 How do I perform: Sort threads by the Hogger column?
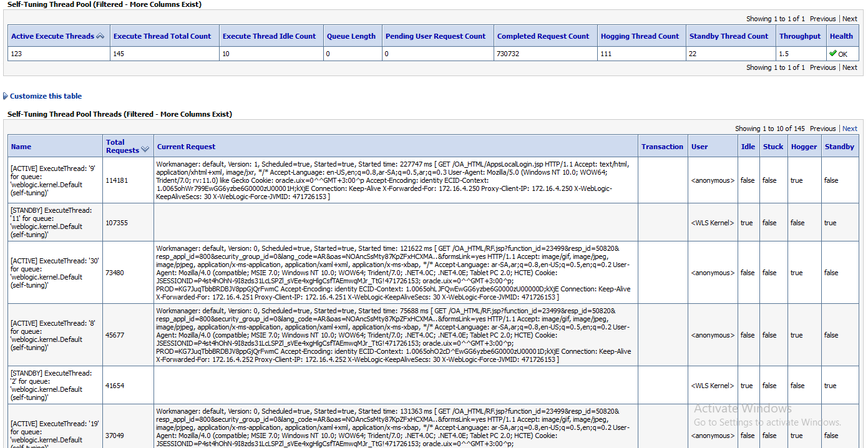pyautogui.click(x=804, y=147)
